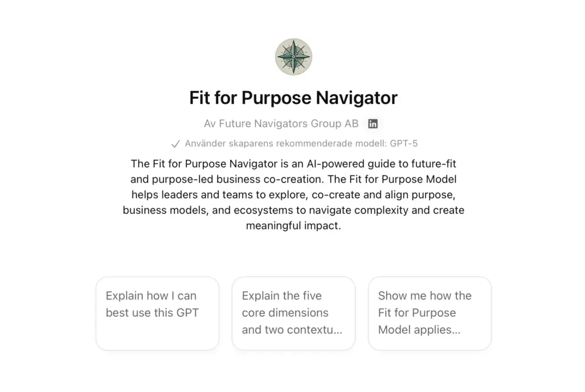The height and width of the screenshot is (392, 585).
Task: Click the "Fit for Purpose Navigator" title heading
Action: [x=293, y=98]
